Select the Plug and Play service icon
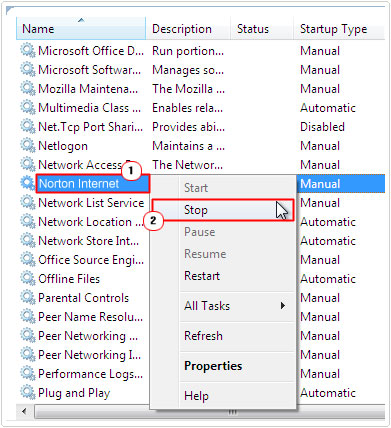391x428 pixels. click(x=27, y=393)
